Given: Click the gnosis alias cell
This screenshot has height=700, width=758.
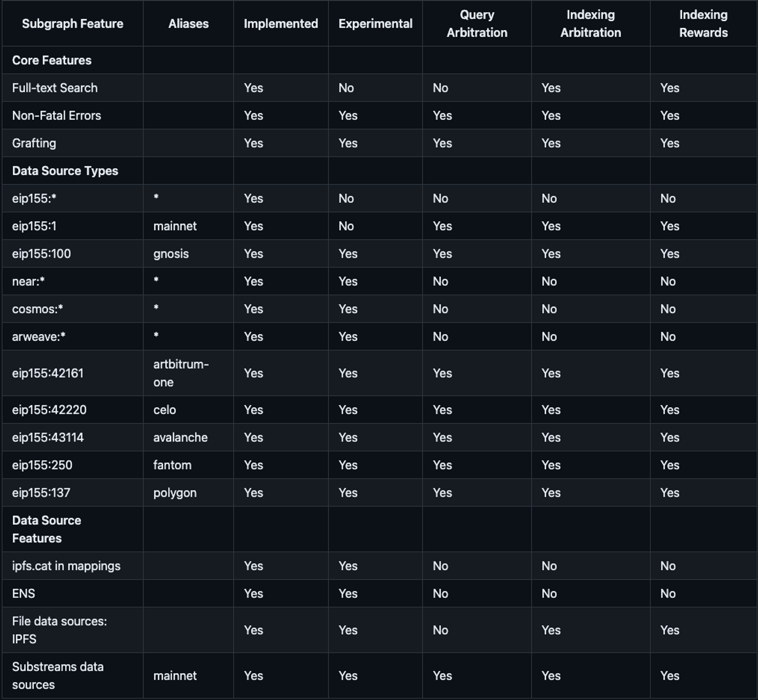Looking at the screenshot, I should [171, 254].
